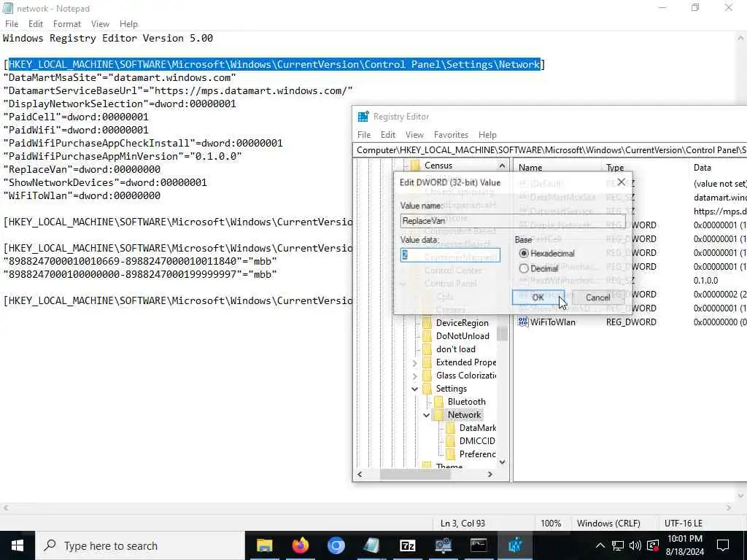Select the Network key in the tree
Viewport: 747px width, 560px height.
(x=464, y=415)
